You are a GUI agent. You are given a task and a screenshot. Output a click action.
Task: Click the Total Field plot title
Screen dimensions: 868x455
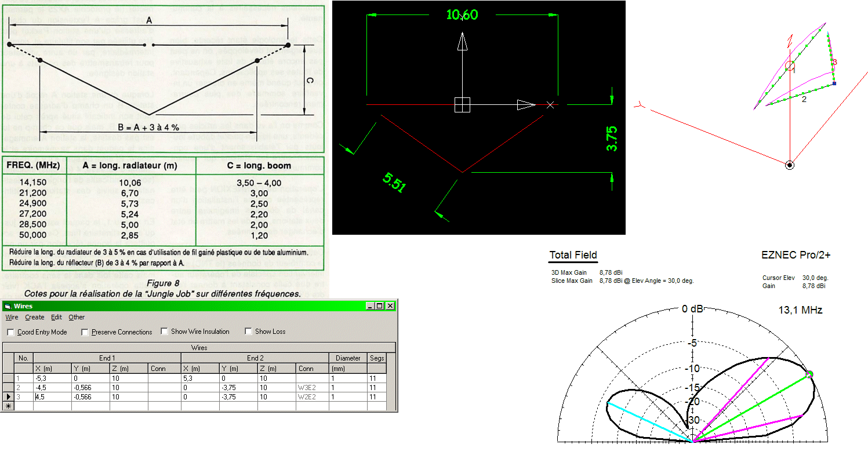click(x=573, y=255)
